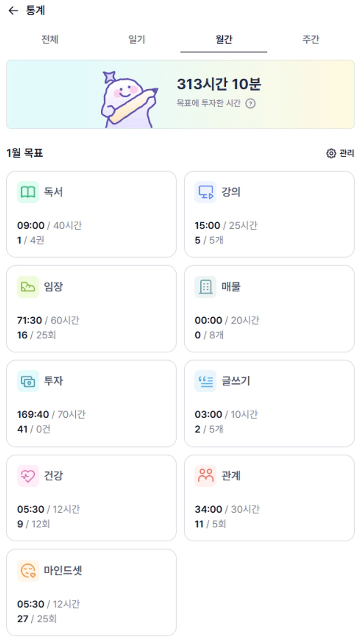
Task: Click the 독서 book icon
Action: (28, 192)
